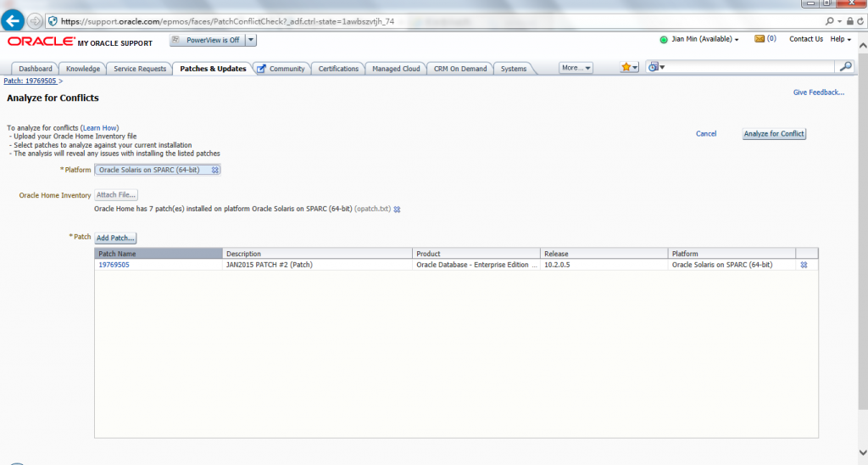This screenshot has height=465, width=868.
Task: Click the Patch: 19769505 breadcrumb link
Action: (x=30, y=81)
